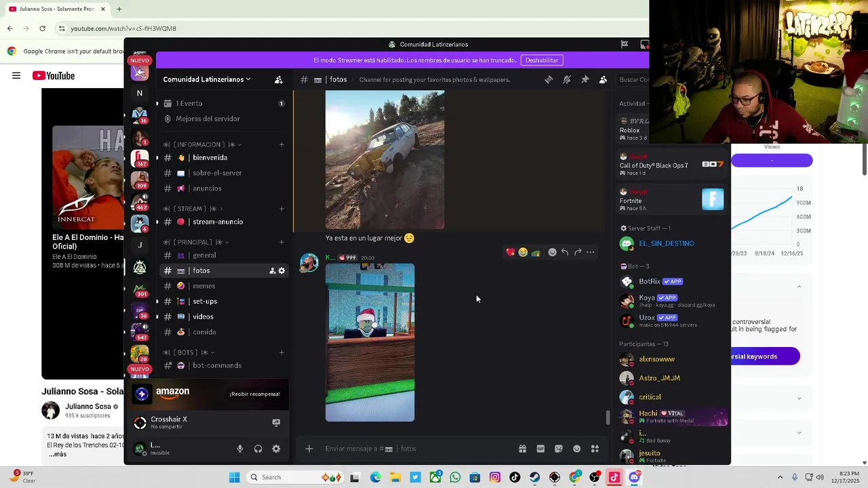Viewport: 868px width, 488px height.
Task: Open the emoji picker in message bar
Action: click(577, 449)
